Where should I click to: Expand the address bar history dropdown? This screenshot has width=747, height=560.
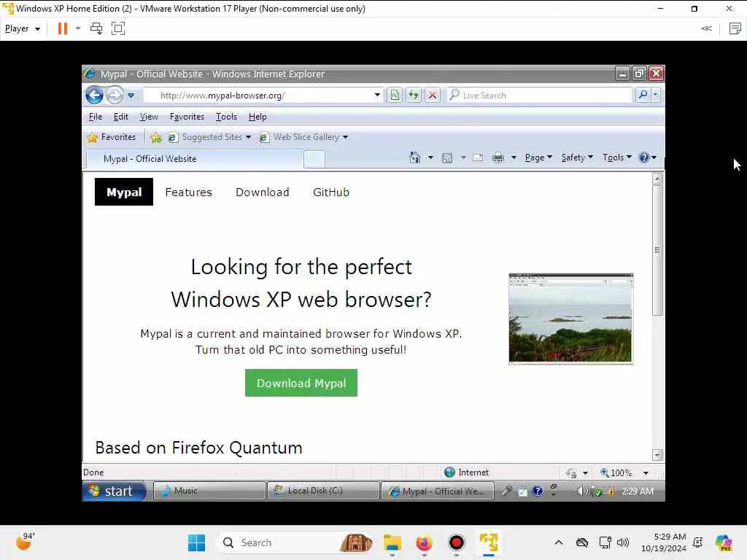pyautogui.click(x=377, y=96)
